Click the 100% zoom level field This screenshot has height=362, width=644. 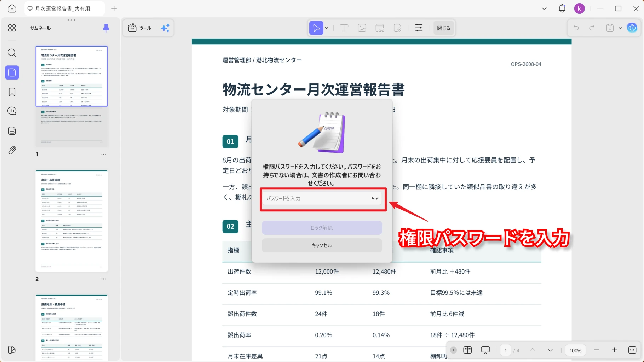(x=575, y=350)
